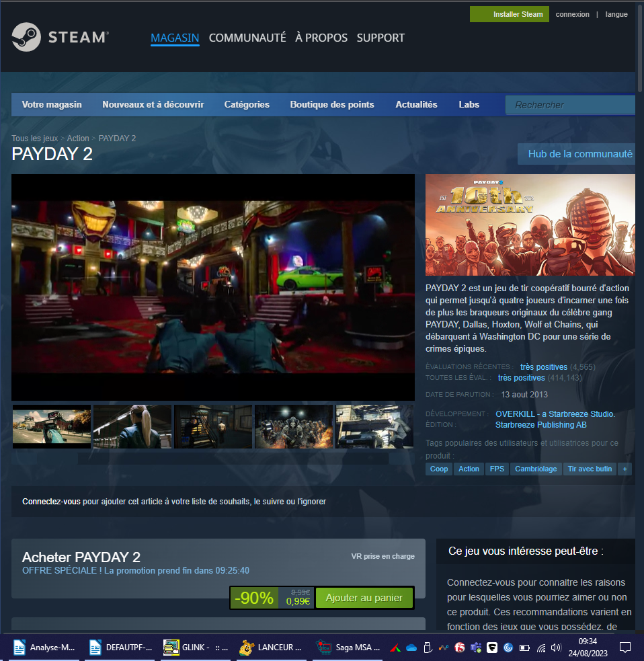Image resolution: width=644 pixels, height=661 pixels.
Task: Expand more tags with plus button
Action: pos(625,469)
